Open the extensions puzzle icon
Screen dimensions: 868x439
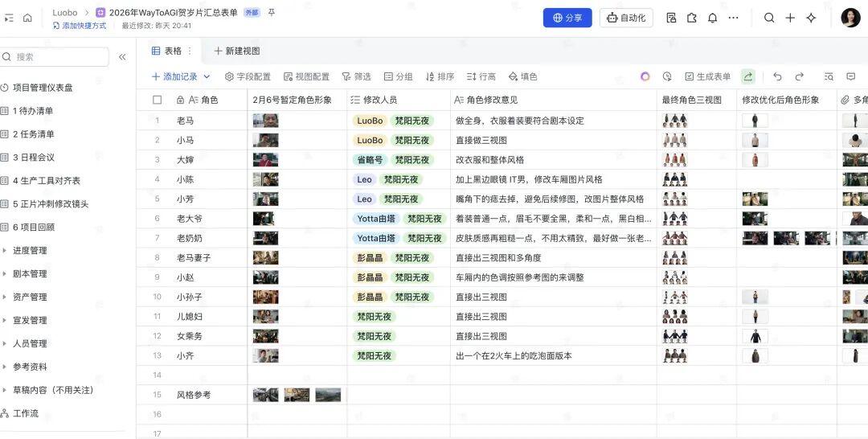(x=691, y=18)
